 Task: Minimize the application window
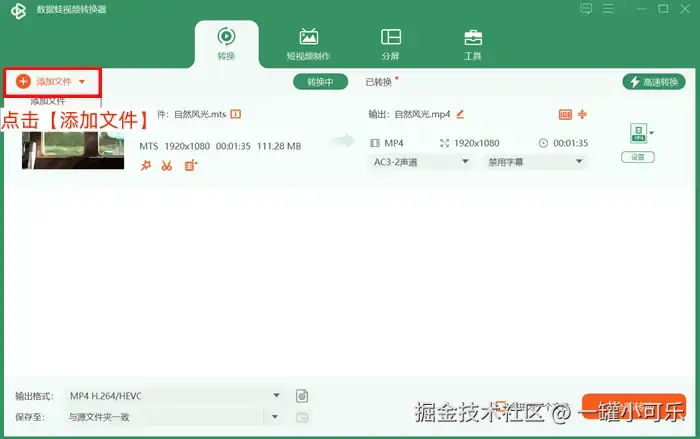(x=642, y=8)
